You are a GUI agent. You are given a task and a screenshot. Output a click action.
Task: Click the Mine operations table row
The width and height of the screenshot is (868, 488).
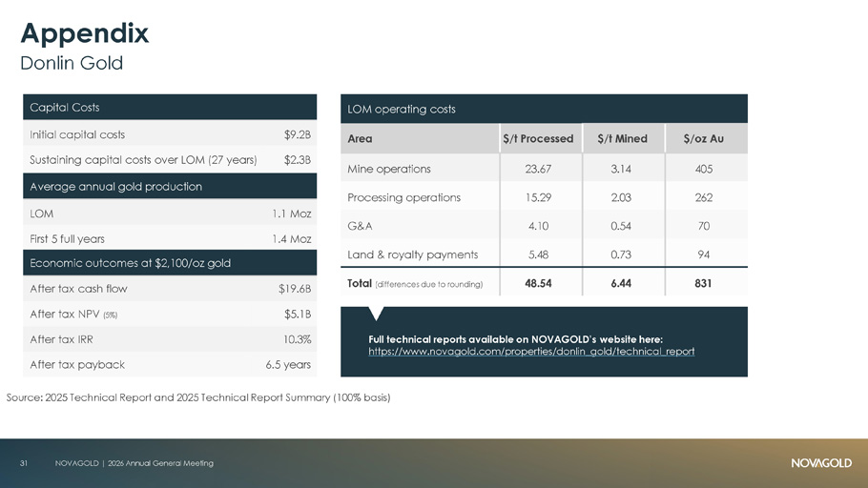tap(544, 169)
